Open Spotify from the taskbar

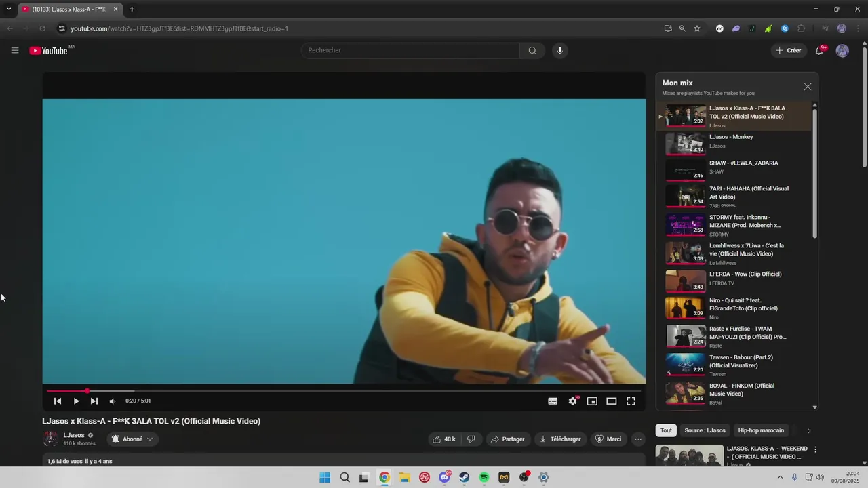484,478
